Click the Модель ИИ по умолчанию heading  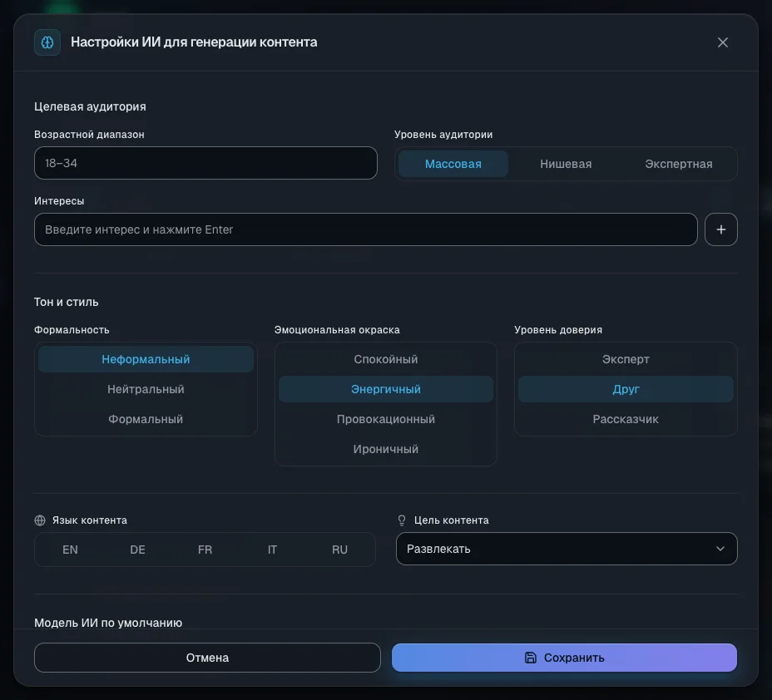(x=108, y=623)
